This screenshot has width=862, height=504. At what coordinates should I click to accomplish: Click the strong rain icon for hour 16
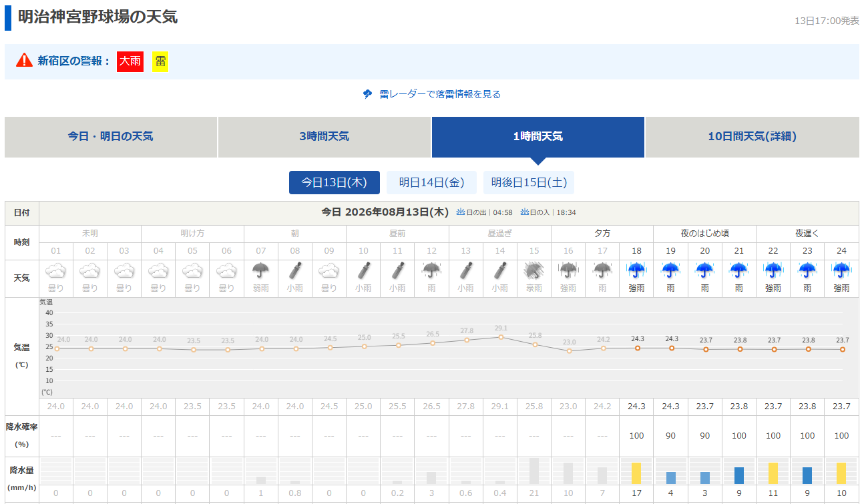tap(568, 270)
